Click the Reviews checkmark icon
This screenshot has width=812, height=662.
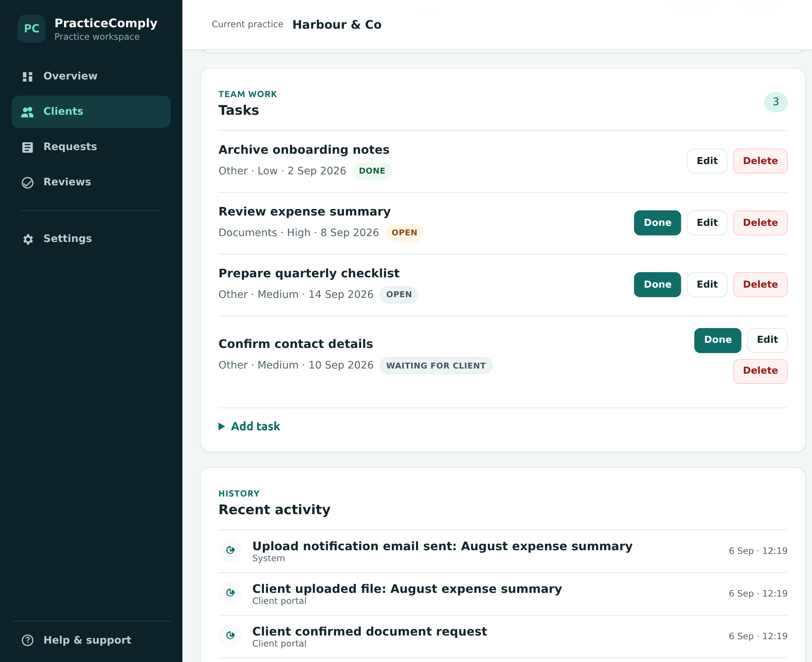(x=28, y=183)
